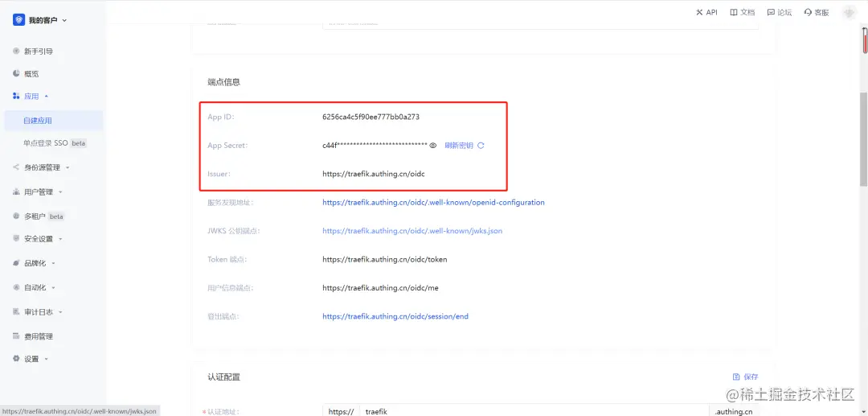
Task: Click the 费用管理 icon
Action: (16, 336)
